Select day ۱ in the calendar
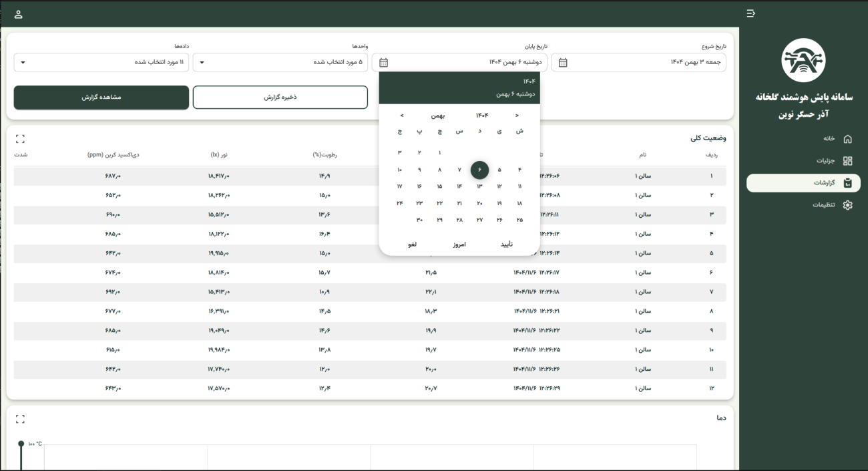This screenshot has width=868, height=471. 439,153
